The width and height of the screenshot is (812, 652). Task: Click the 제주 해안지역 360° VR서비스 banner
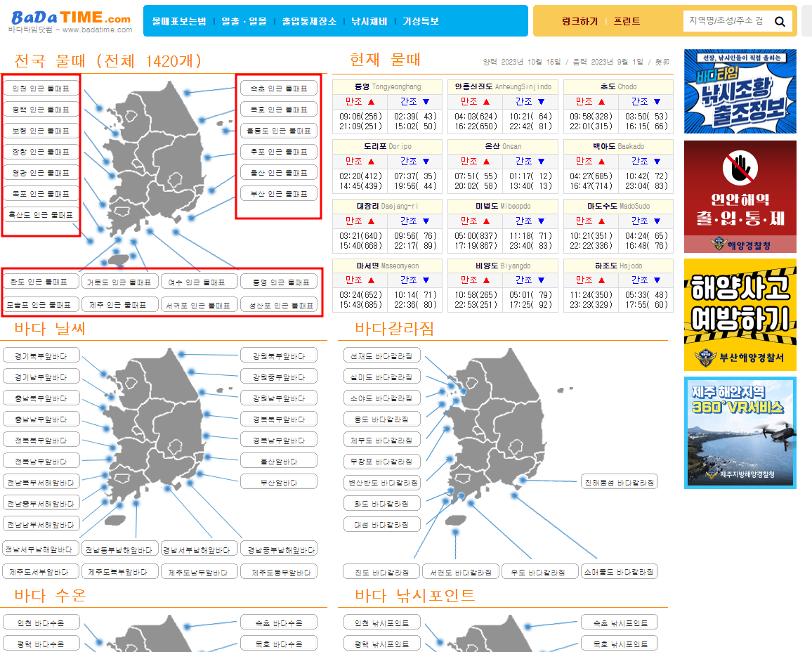(x=740, y=433)
